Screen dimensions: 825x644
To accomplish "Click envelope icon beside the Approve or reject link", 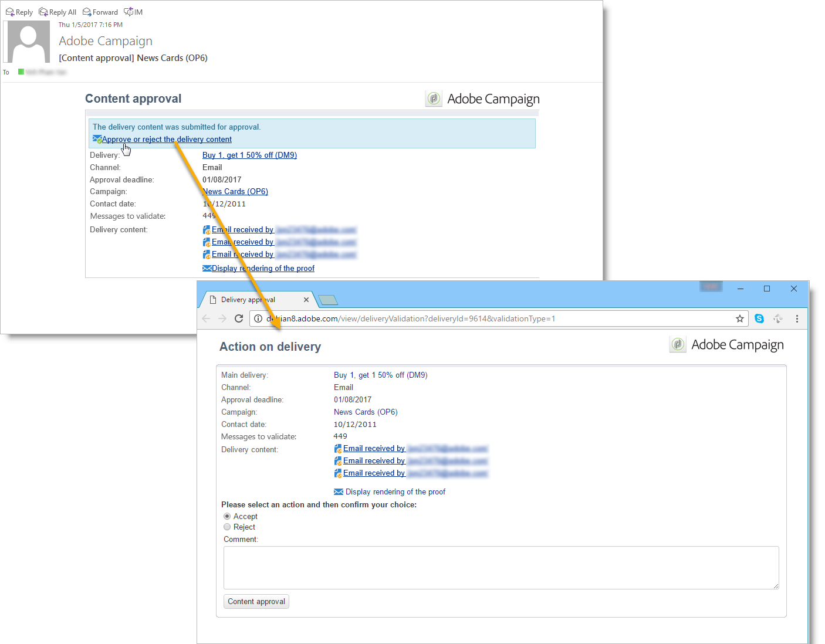I will [97, 139].
